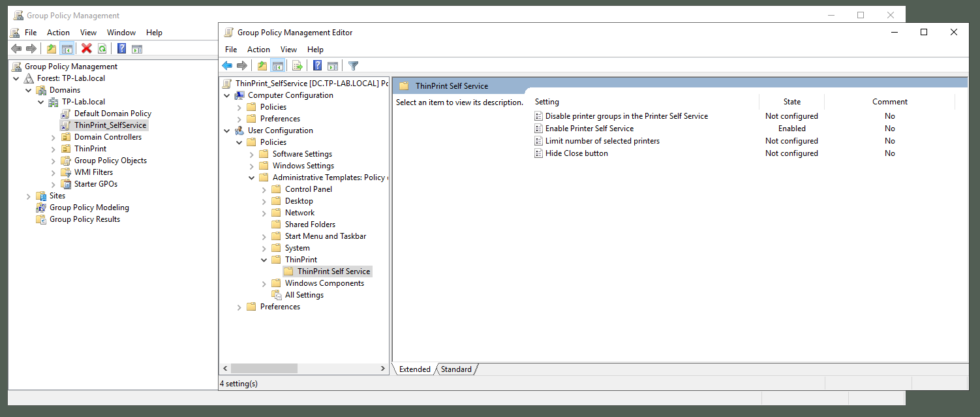Screen dimensions: 980x417
Task: Open the View menu in Group Policy Management Editor
Action: 288,50
